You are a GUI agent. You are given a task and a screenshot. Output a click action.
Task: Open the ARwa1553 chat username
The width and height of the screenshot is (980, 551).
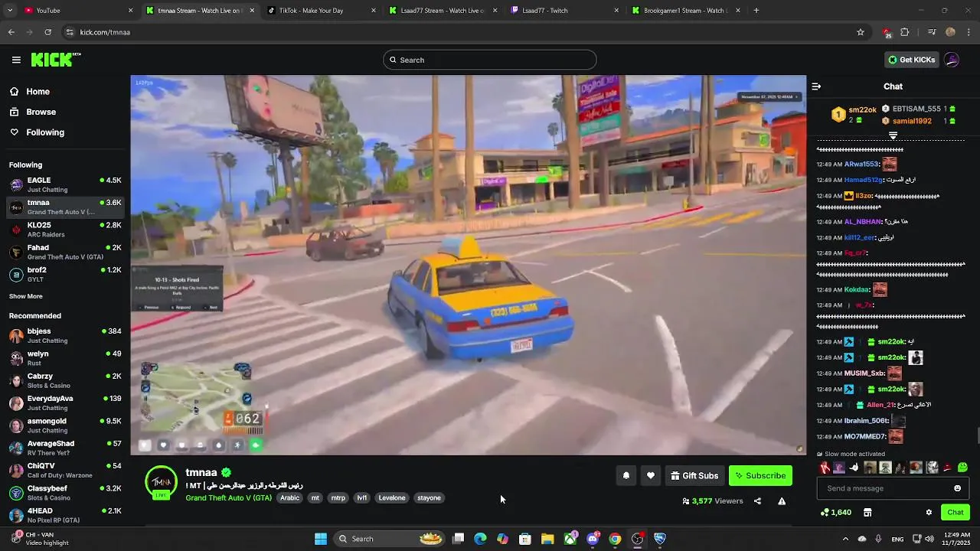click(861, 164)
